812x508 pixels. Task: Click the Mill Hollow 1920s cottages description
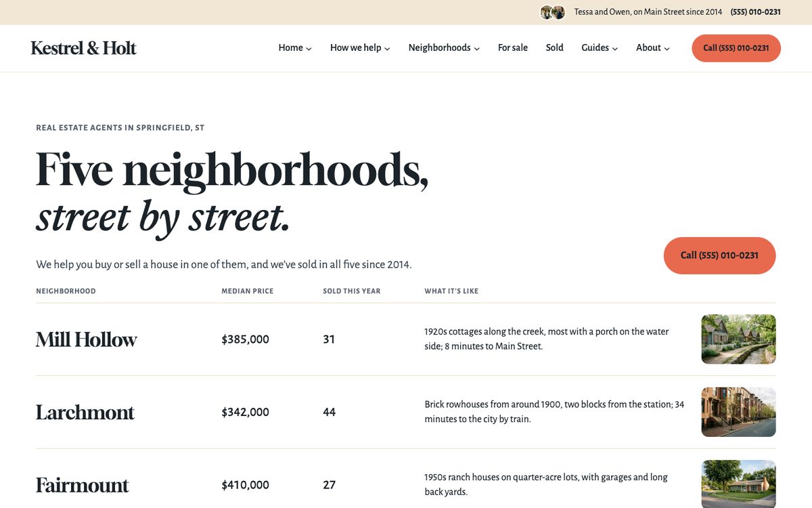coord(547,339)
